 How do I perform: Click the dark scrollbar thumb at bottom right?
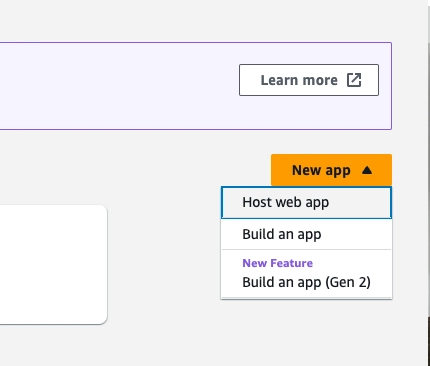[429, 341]
